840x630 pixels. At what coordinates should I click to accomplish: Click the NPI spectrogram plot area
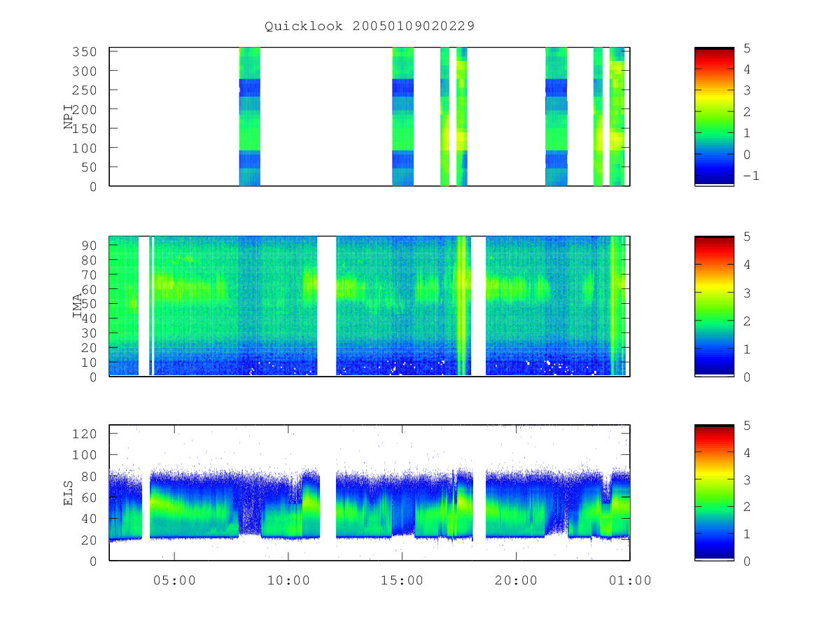click(x=370, y=116)
